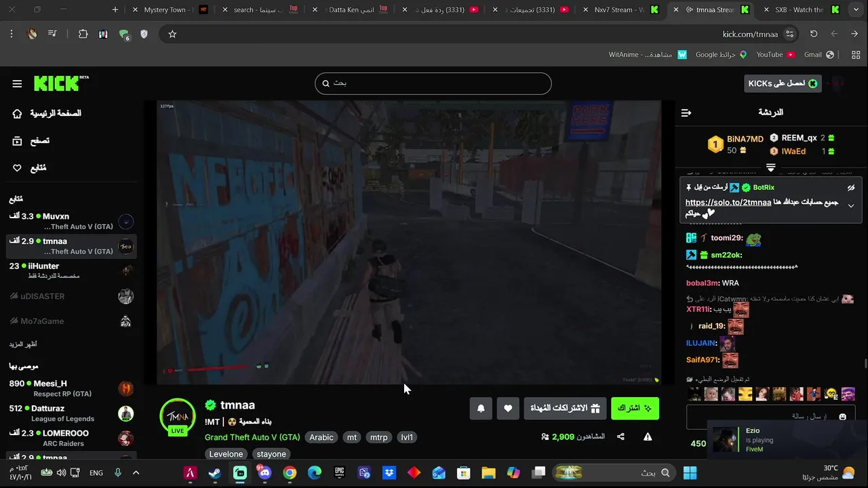Switch to the Nxv7 Stream browser tab
Viewport: 868px width, 488px height.
click(x=620, y=9)
